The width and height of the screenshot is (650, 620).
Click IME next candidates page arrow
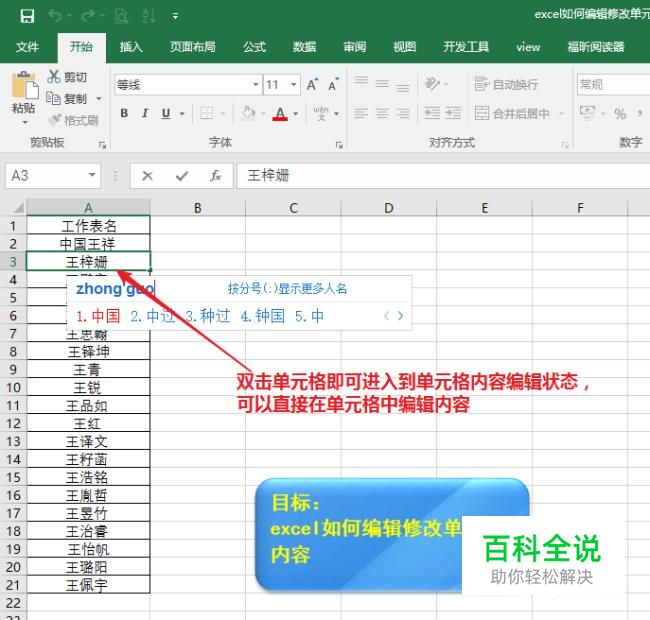click(x=400, y=316)
